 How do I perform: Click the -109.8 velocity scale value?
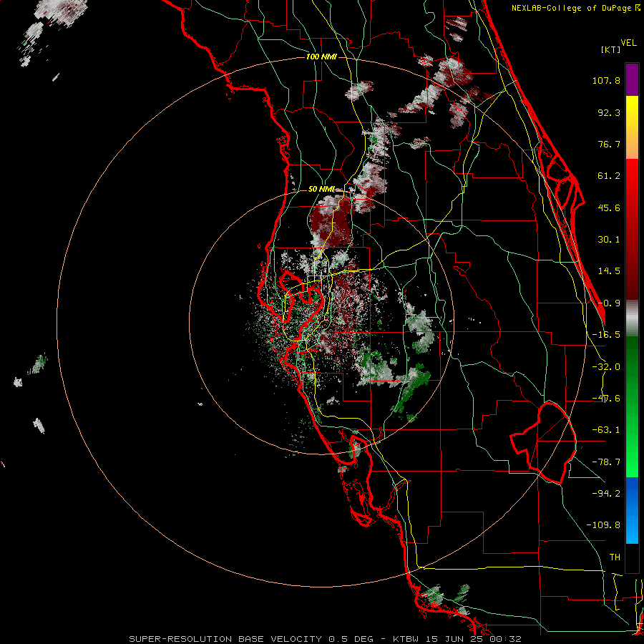tap(603, 525)
